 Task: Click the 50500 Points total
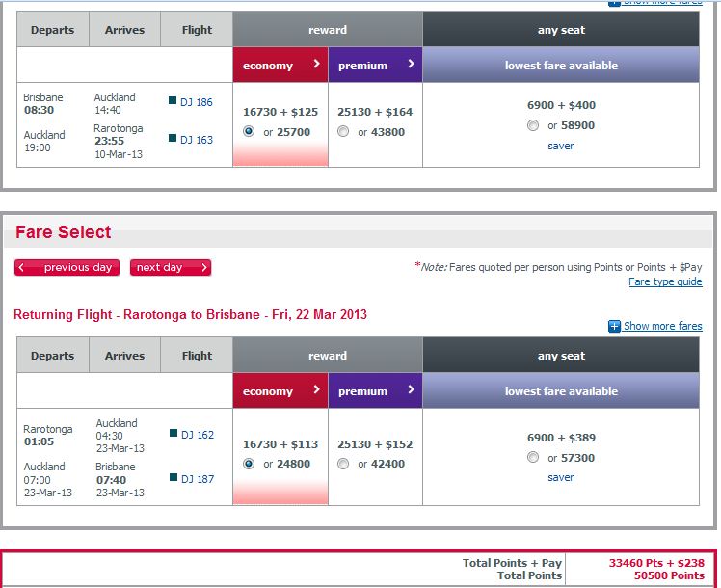click(x=669, y=575)
